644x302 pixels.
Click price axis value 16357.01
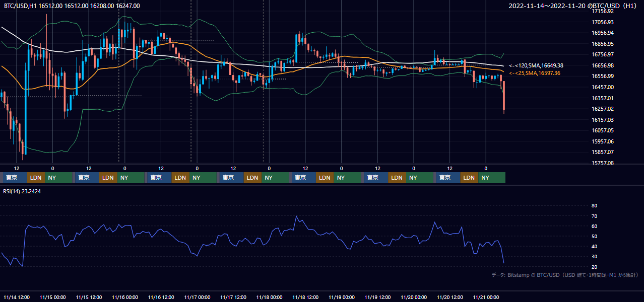(x=602, y=98)
